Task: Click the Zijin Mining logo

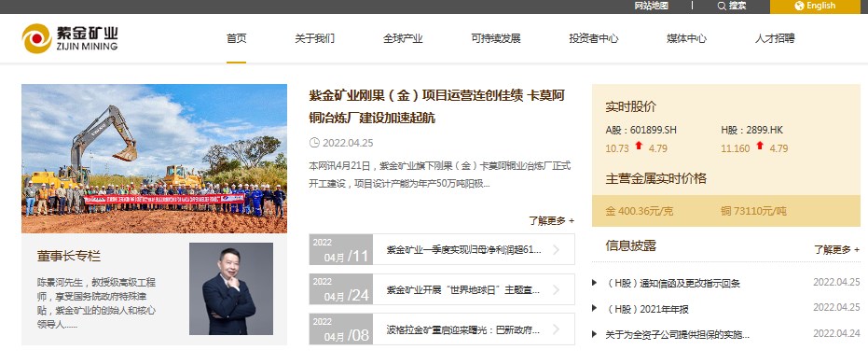Action: click(70, 38)
